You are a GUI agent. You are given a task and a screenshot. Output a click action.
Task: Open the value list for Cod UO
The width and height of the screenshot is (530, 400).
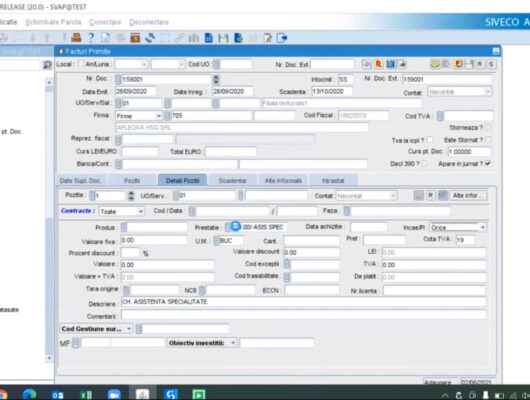(x=216, y=64)
